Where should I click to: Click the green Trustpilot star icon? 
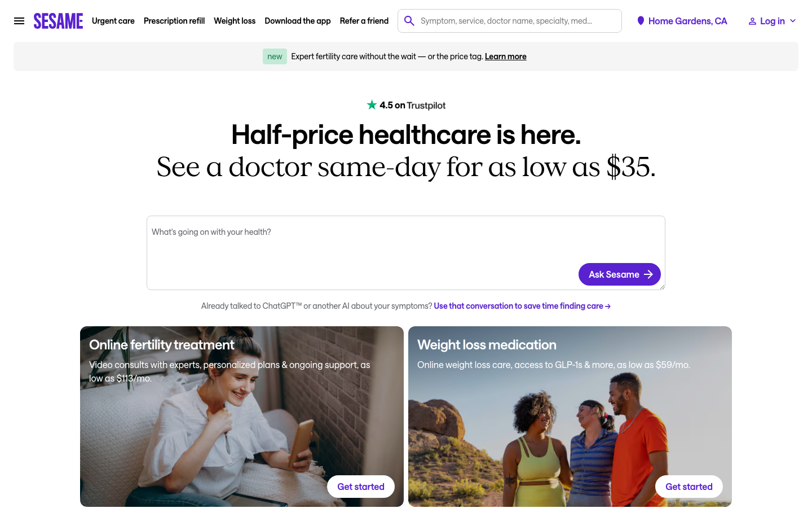[x=372, y=105]
